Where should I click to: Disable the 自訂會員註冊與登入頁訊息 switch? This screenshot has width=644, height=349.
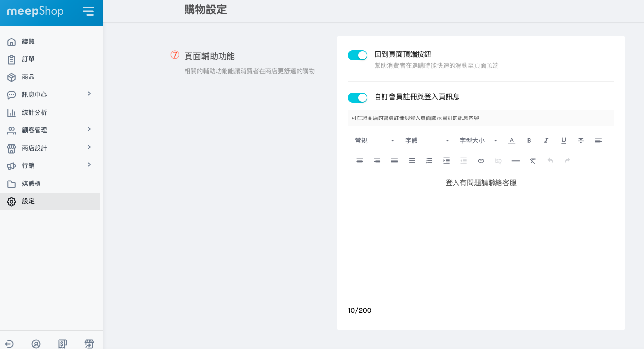click(x=358, y=98)
